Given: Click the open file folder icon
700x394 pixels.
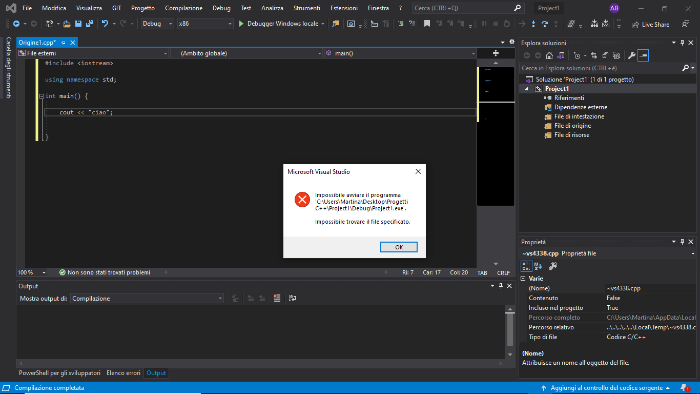Looking at the screenshot, I should click(67, 24).
